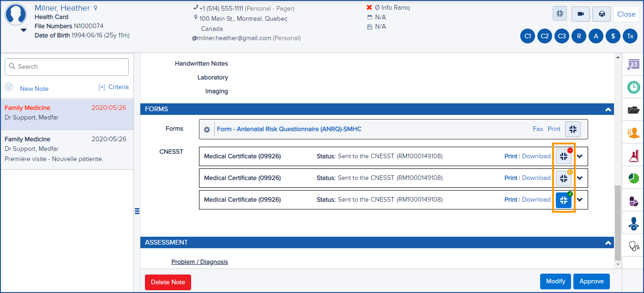
Task: Collapse the ASSESSMENT section header
Action: click(608, 242)
